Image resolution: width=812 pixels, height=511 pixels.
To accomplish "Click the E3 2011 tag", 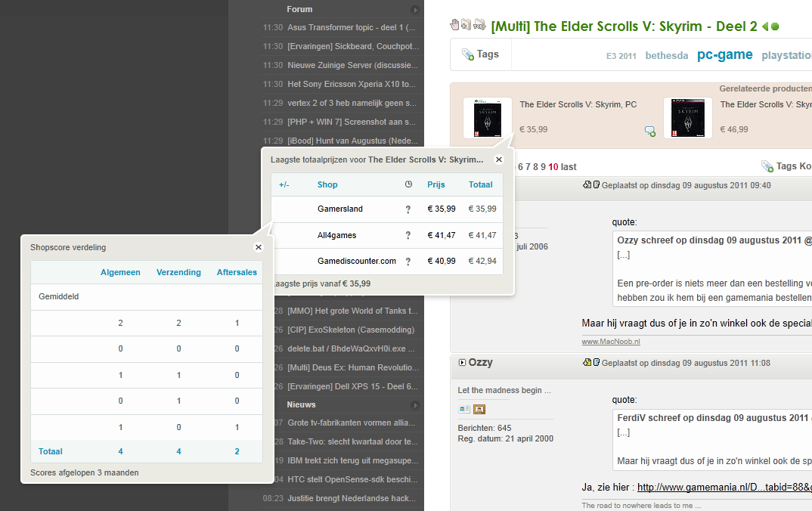I will pos(621,56).
